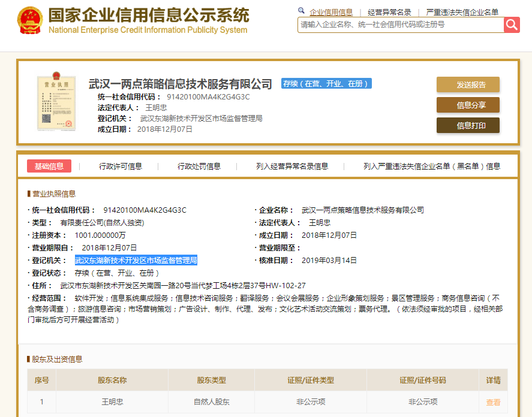
Task: Switch to the 行政许可信息 tab
Action: pyautogui.click(x=121, y=167)
